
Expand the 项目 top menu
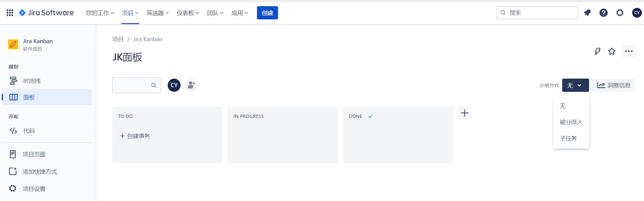(x=130, y=13)
